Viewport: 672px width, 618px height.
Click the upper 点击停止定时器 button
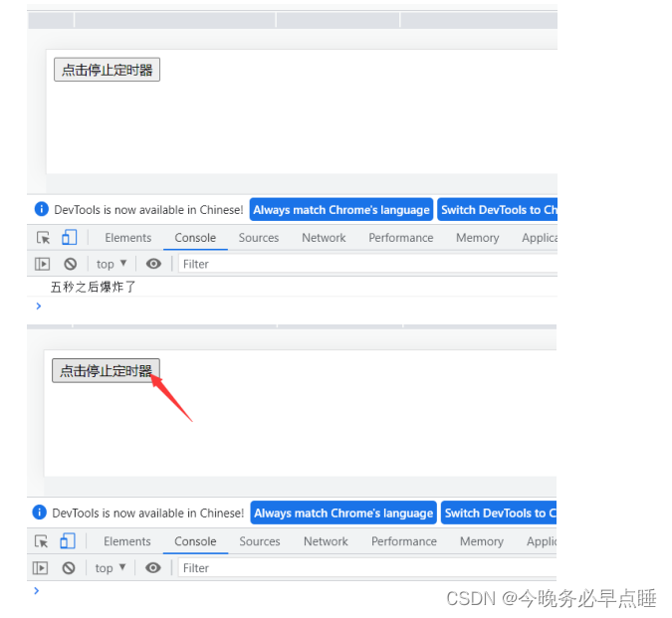[107, 70]
